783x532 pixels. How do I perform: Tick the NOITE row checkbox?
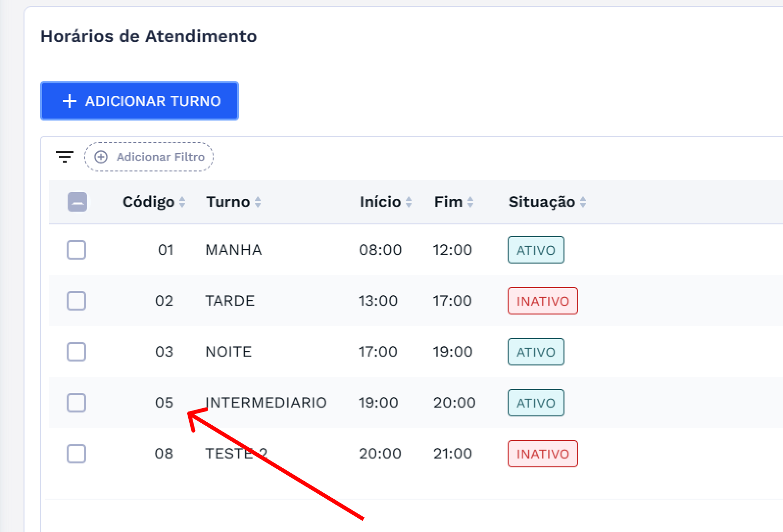point(76,352)
